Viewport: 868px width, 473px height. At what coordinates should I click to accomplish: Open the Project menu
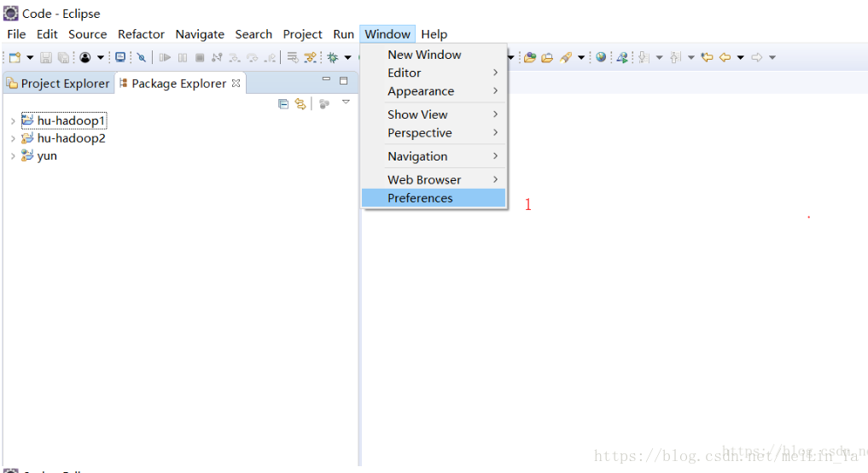[302, 34]
